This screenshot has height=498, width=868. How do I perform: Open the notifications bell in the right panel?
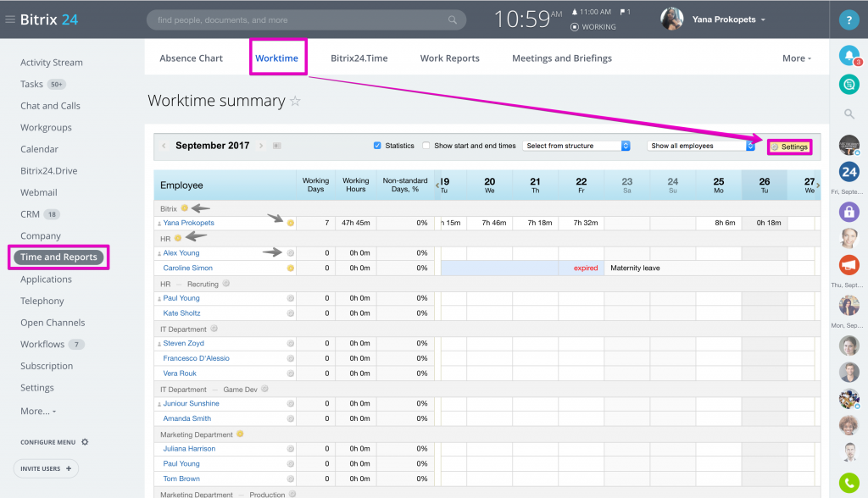(849, 55)
